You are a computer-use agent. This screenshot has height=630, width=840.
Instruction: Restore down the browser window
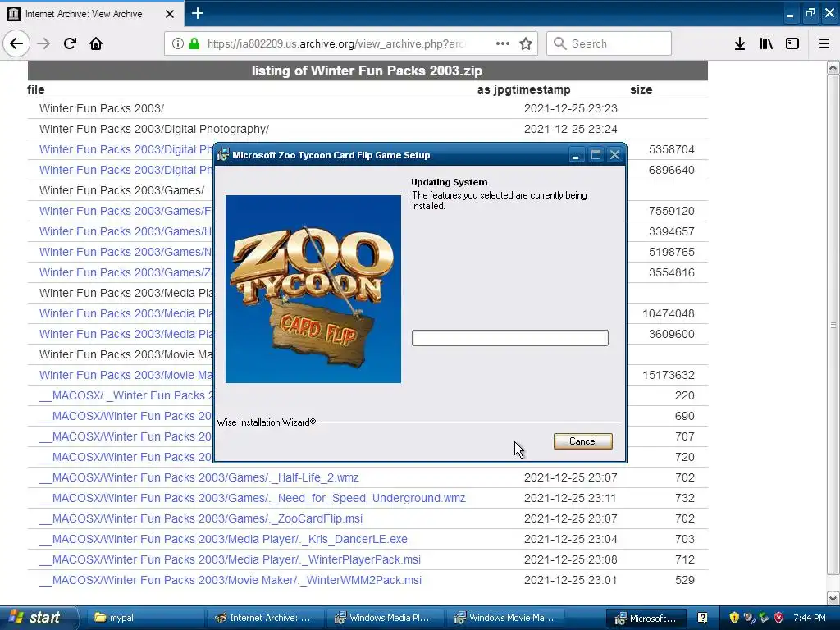click(x=810, y=13)
